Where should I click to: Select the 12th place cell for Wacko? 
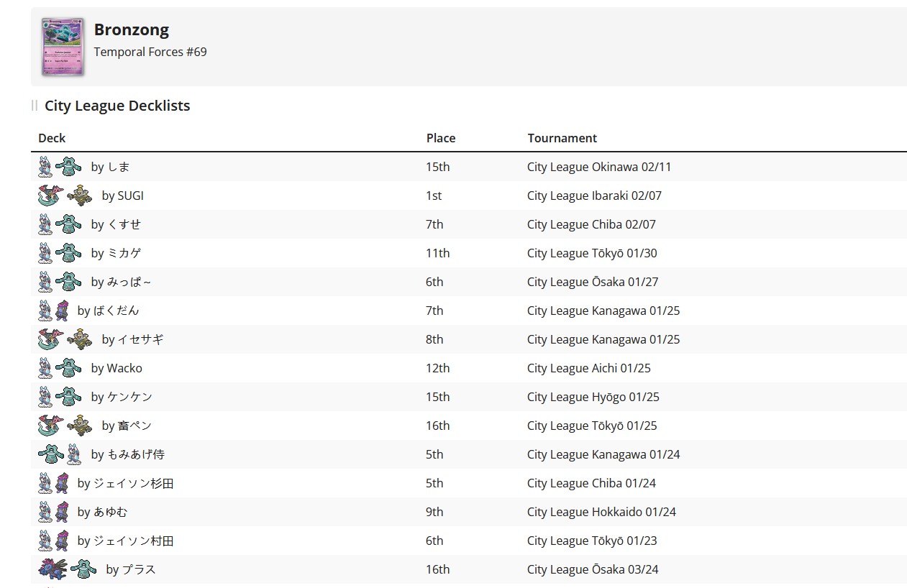437,368
